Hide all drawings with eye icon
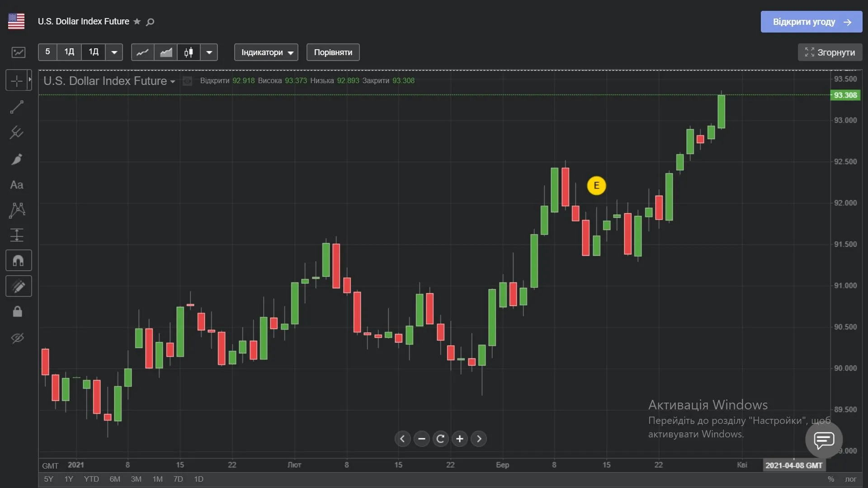868x488 pixels. pyautogui.click(x=17, y=338)
